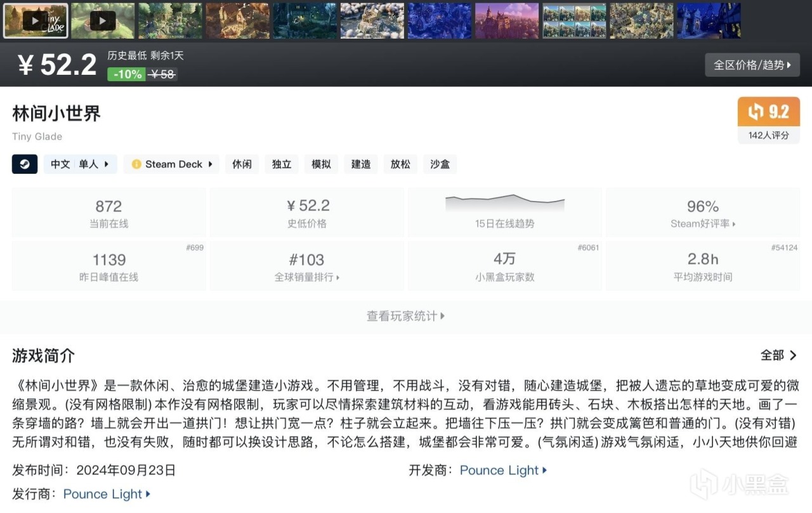
Task: Open the 史低价格 stat card
Action: click(x=307, y=213)
